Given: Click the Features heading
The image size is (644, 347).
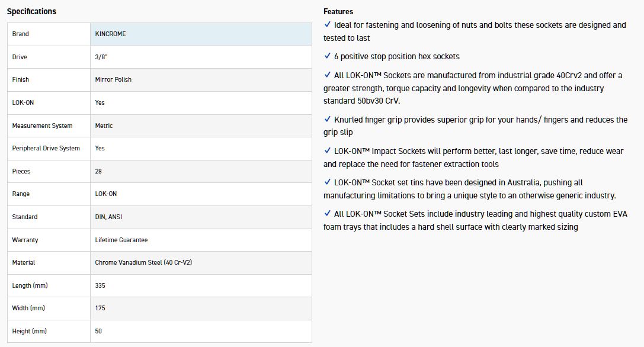Looking at the screenshot, I should point(338,11).
